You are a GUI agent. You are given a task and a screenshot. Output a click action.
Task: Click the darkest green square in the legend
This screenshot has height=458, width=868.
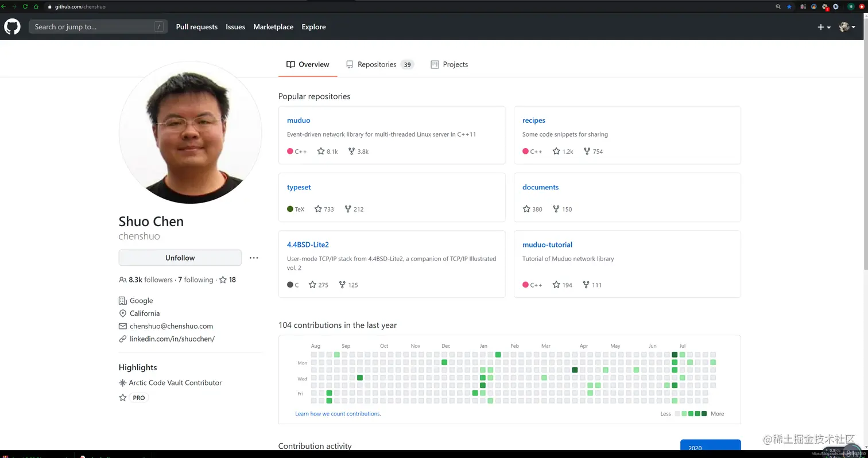(704, 414)
